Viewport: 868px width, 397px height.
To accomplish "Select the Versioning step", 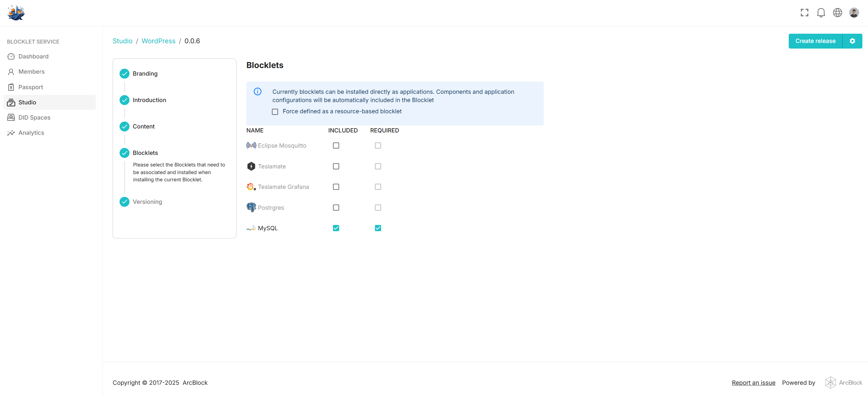I will [147, 202].
